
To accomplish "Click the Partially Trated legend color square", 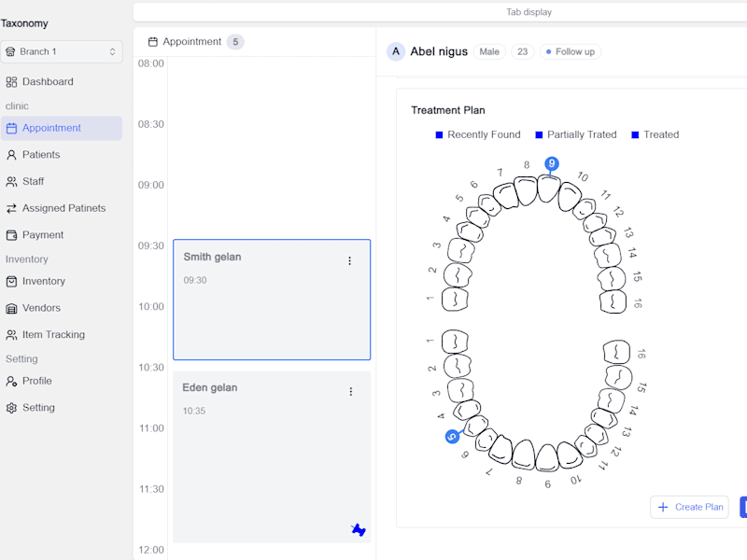I will pos(539,134).
